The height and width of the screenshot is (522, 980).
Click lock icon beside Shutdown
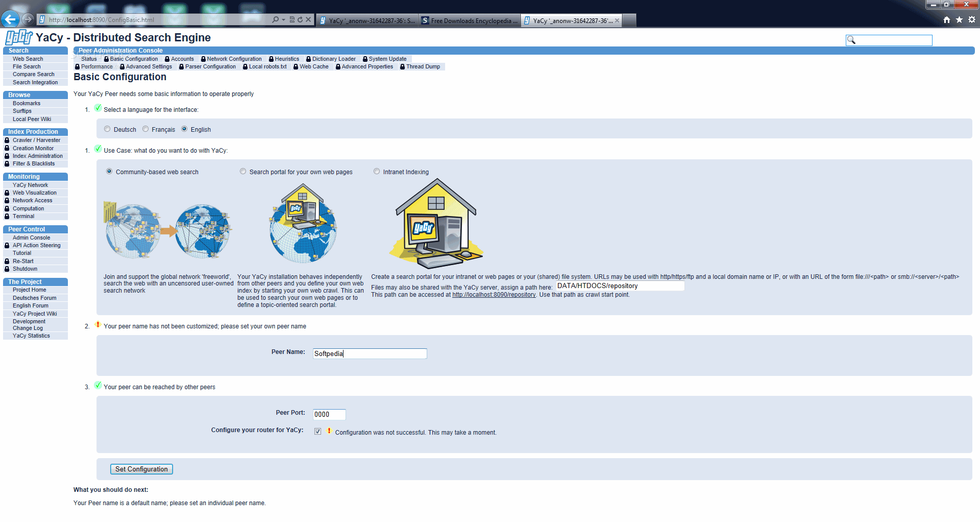7,269
